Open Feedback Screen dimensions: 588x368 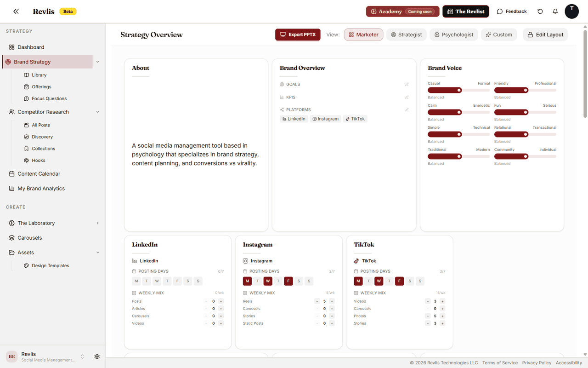[x=512, y=11]
